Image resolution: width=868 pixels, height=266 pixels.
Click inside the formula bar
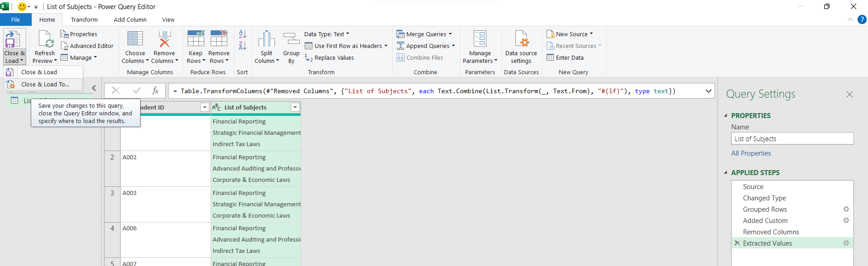437,91
